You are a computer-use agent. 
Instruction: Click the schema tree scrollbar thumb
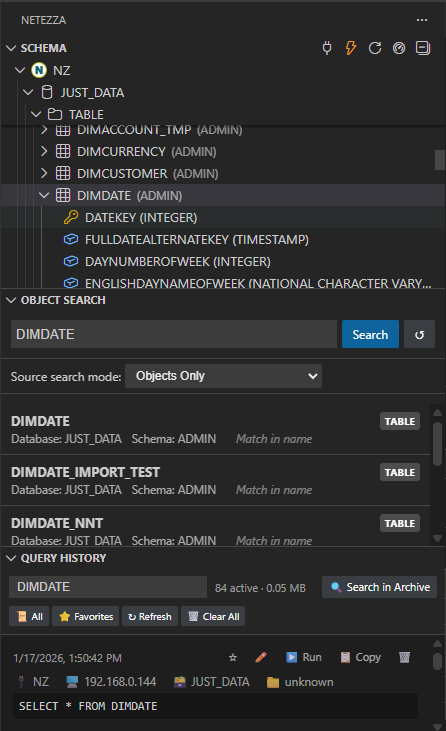[439, 160]
